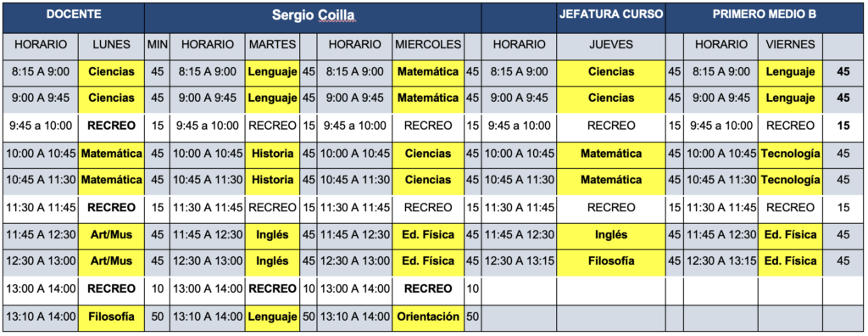Click Martes Historia at 10:00
This screenshot has height=336, width=868.
pyautogui.click(x=272, y=154)
